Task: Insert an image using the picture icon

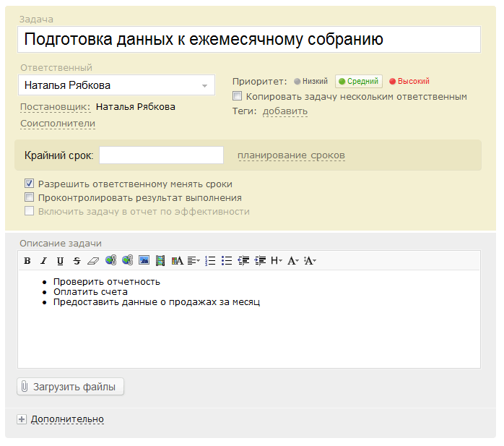Action: 144,261
